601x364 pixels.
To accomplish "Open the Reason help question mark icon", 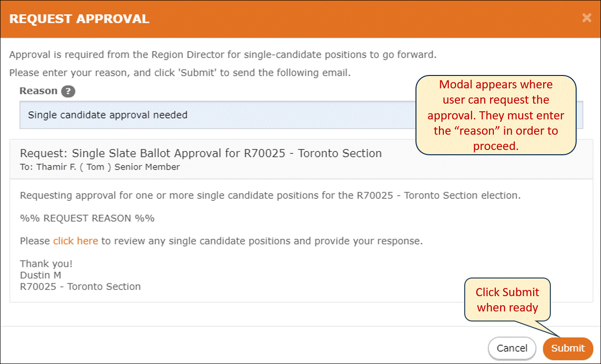I will 68,91.
